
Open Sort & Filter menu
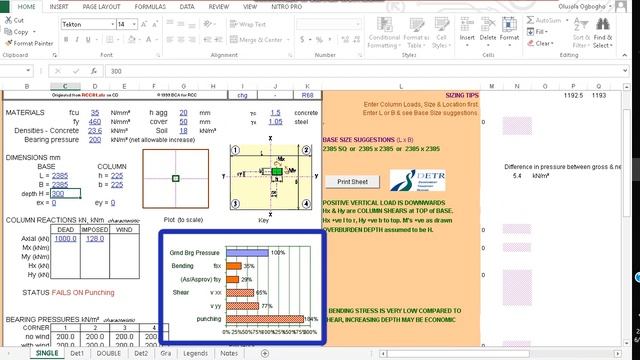pos(581,33)
